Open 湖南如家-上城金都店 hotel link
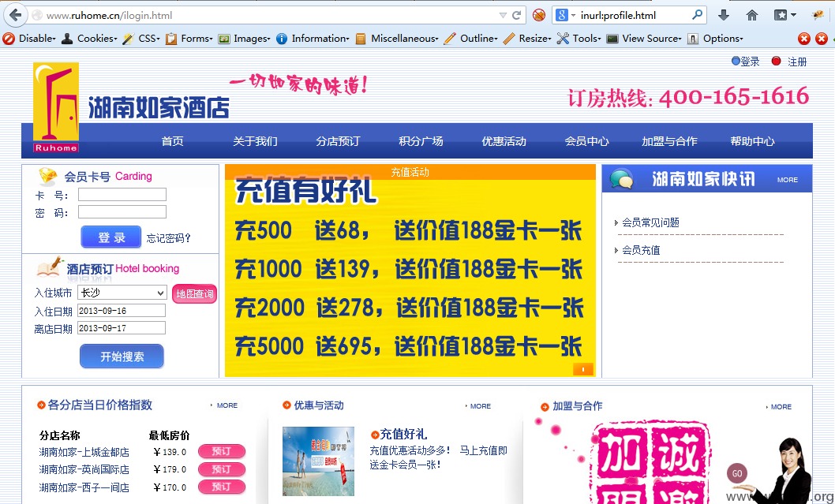The width and height of the screenshot is (835, 504). (84, 452)
